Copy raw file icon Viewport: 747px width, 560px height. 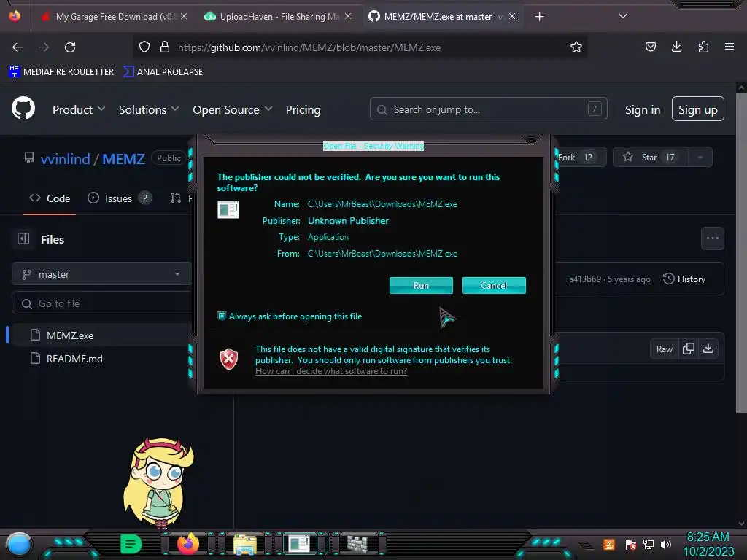click(689, 349)
